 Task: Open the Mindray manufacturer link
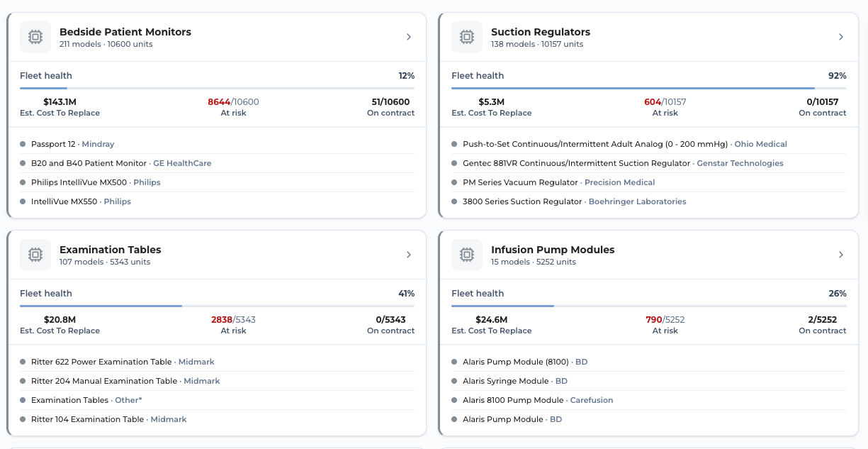click(x=98, y=144)
